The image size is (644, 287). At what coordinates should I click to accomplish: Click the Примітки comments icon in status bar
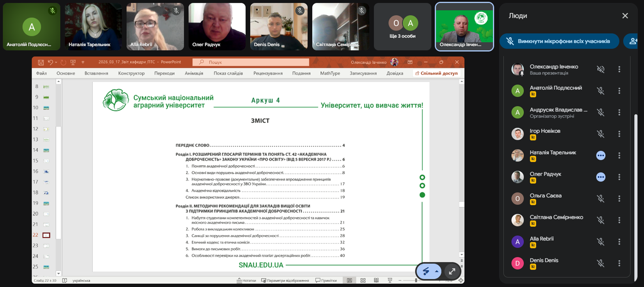(x=326, y=280)
